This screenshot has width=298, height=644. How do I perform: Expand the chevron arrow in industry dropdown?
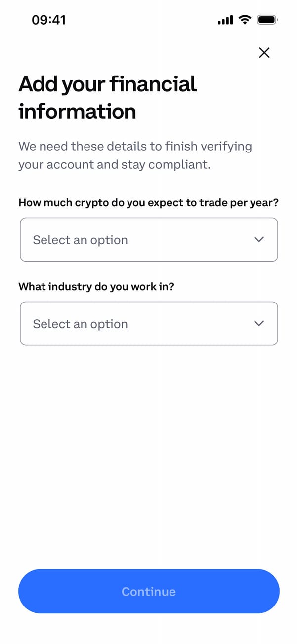click(x=258, y=324)
